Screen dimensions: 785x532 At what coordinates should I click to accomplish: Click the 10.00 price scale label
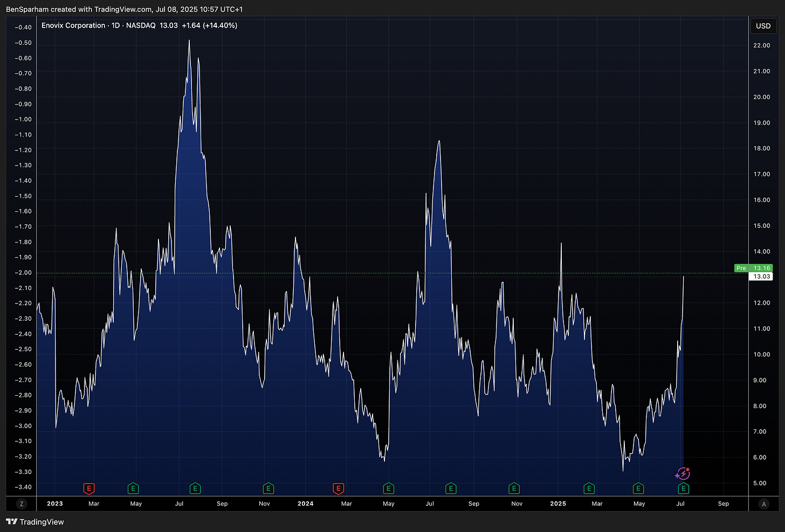click(761, 355)
